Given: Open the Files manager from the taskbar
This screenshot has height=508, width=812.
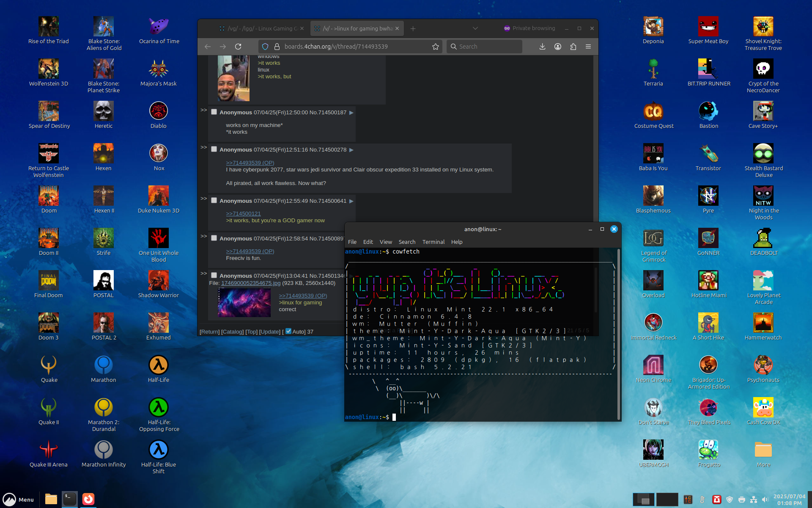Looking at the screenshot, I should pos(51,499).
